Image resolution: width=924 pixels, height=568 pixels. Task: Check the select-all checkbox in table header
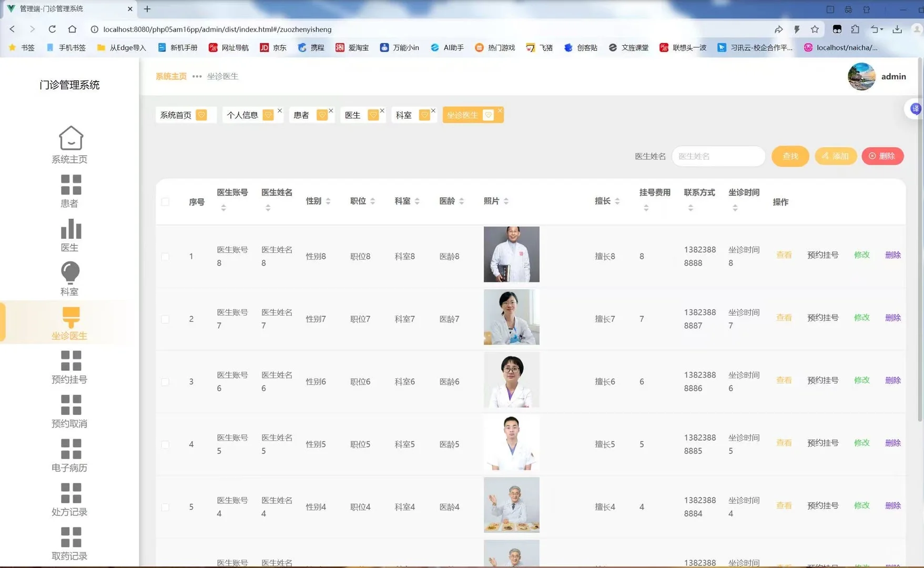tap(165, 201)
